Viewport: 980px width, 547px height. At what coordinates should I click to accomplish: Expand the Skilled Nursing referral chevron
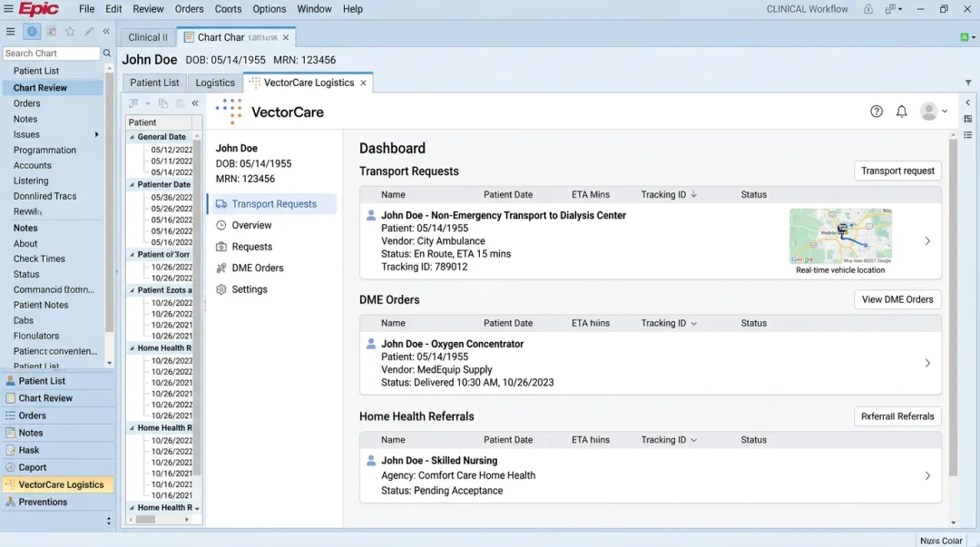point(927,475)
